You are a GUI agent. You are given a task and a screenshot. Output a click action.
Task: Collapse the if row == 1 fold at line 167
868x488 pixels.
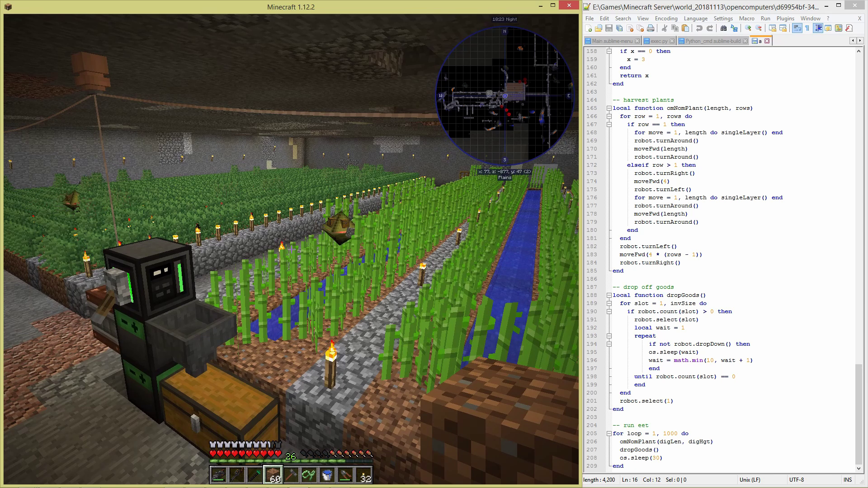(x=609, y=124)
